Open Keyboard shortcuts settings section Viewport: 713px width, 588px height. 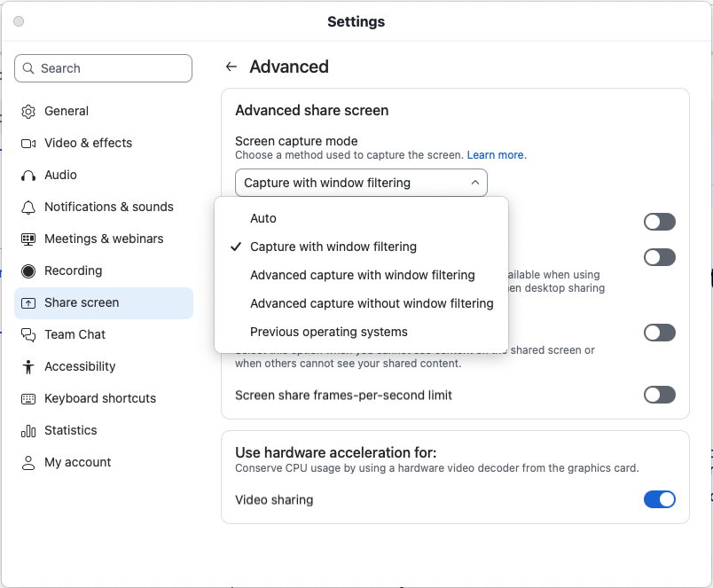tap(99, 399)
